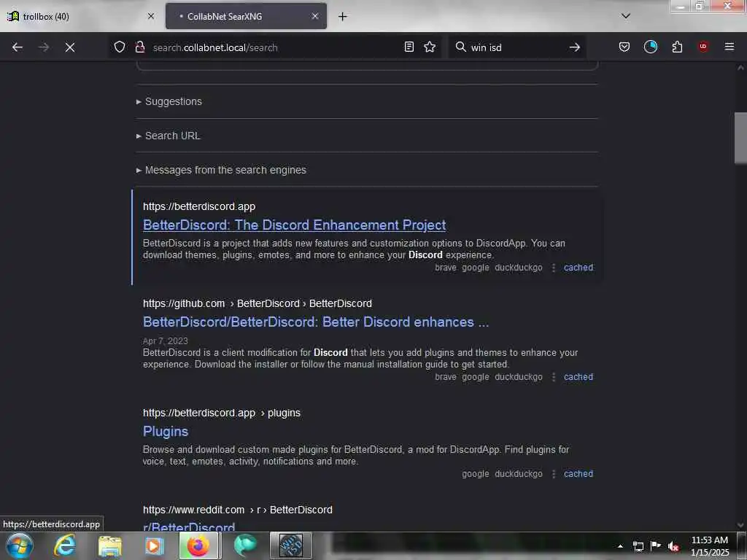The height and width of the screenshot is (560, 747).
Task: Open the teal bird app in taskbar
Action: [245, 545]
